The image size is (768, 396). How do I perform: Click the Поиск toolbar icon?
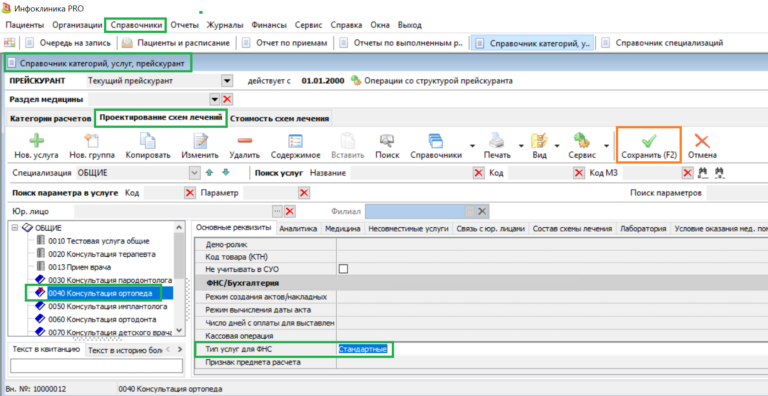[x=387, y=141]
